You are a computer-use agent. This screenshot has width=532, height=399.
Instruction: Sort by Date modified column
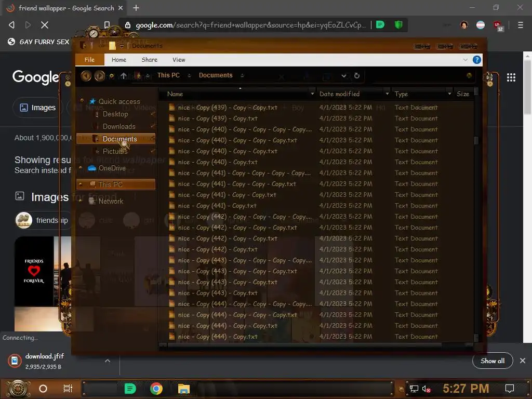339,94
